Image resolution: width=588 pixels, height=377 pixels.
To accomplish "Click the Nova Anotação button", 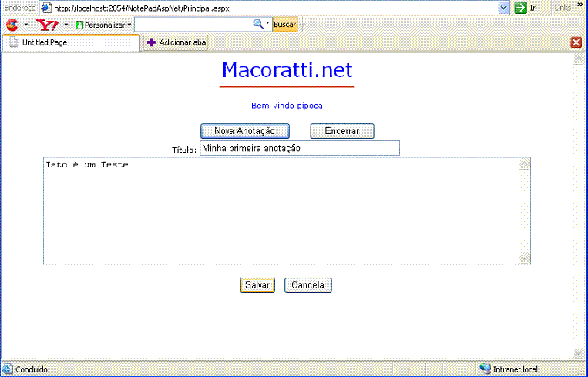I will [245, 131].
